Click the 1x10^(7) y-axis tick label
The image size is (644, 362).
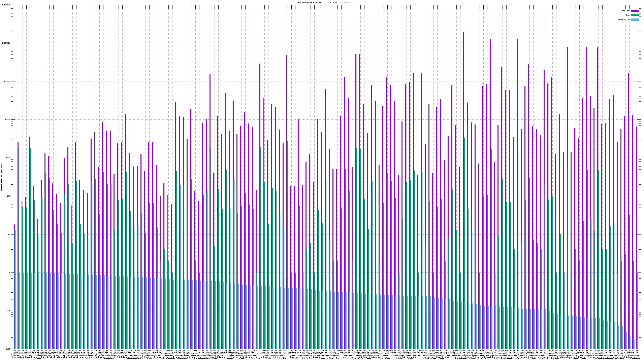6,5
